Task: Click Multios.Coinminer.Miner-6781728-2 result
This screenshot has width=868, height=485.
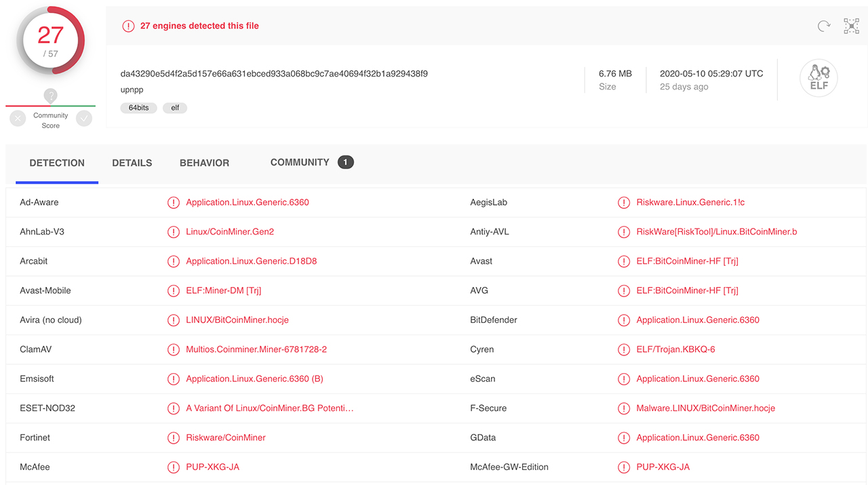Action: tap(256, 349)
